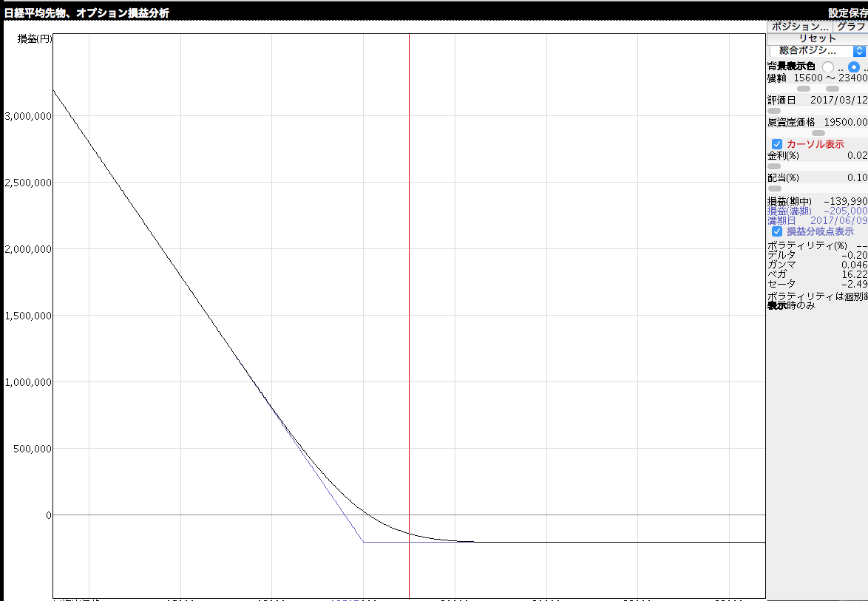
Task: Click the 原資産価格 slider handle
Action: (x=818, y=133)
